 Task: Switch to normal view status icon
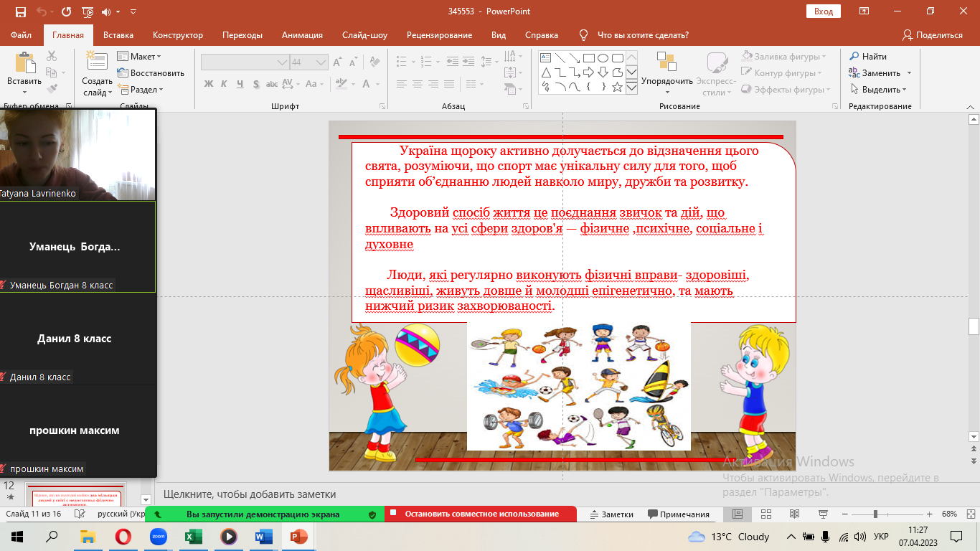coord(737,514)
